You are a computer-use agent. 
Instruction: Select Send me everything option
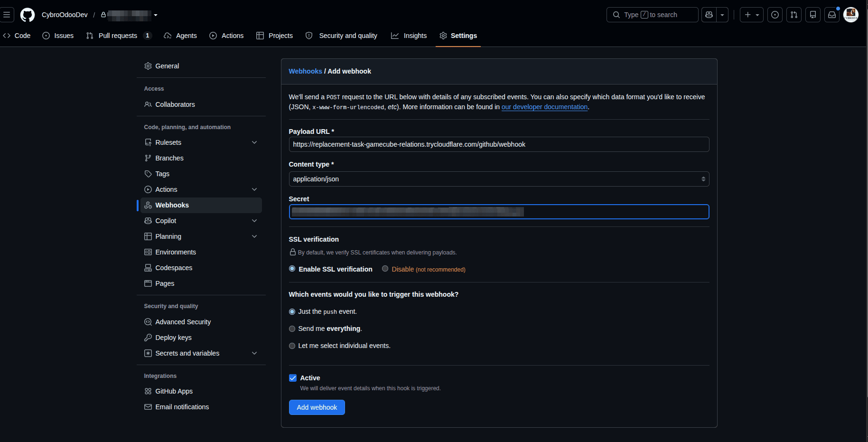click(292, 329)
